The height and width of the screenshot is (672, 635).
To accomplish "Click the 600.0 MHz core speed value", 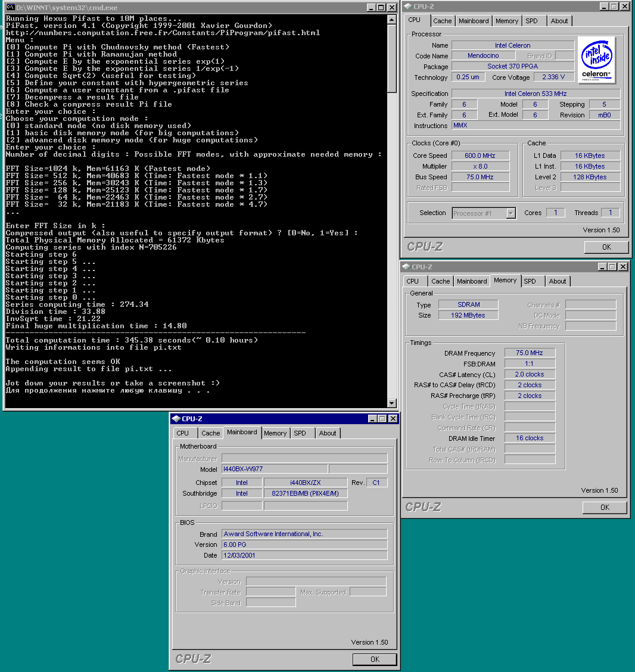I will 480,155.
